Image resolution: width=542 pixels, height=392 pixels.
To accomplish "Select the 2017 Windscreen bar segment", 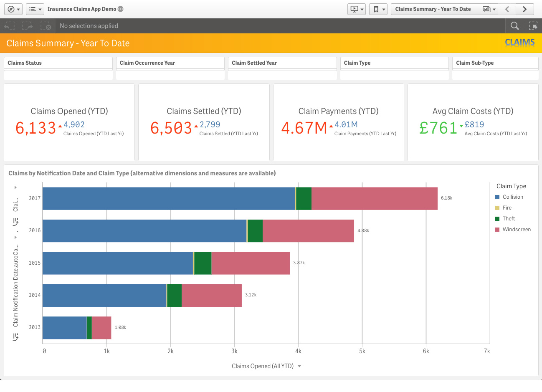I will [x=375, y=198].
